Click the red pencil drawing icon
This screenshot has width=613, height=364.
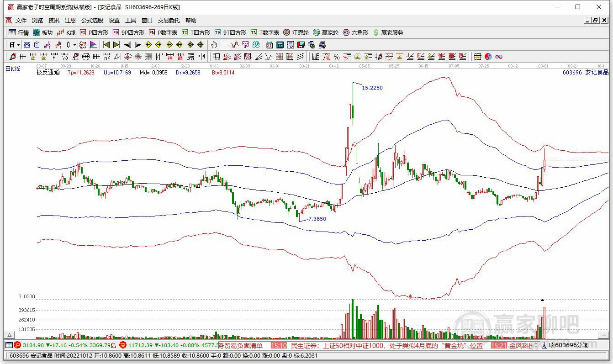coord(11,57)
